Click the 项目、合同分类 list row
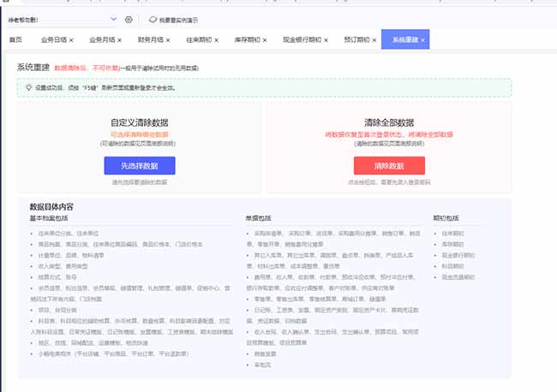 (x=57, y=310)
